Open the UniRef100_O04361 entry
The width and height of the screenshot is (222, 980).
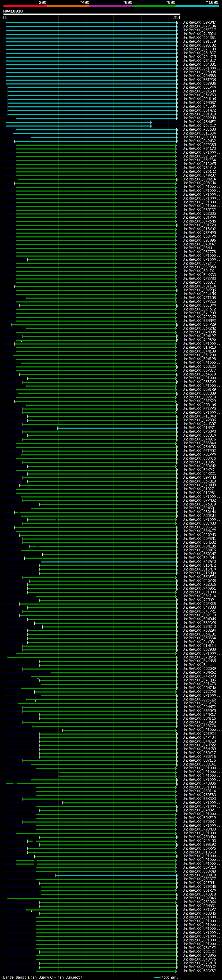tap(199, 38)
